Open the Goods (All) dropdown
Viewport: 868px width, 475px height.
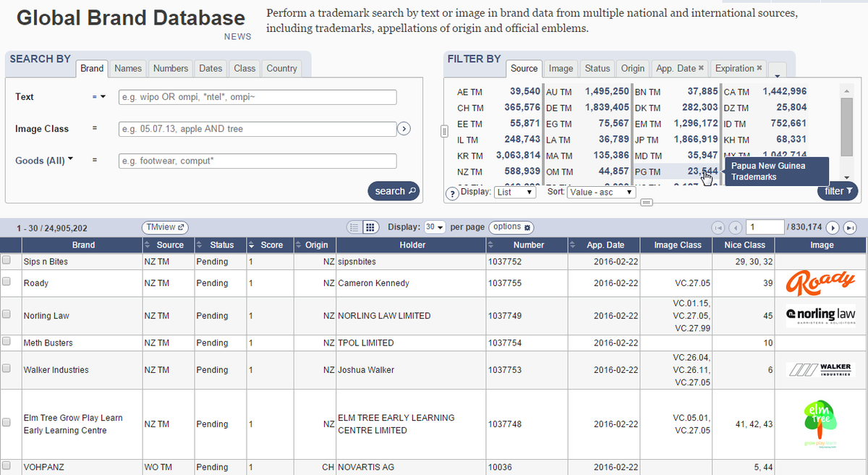(44, 161)
